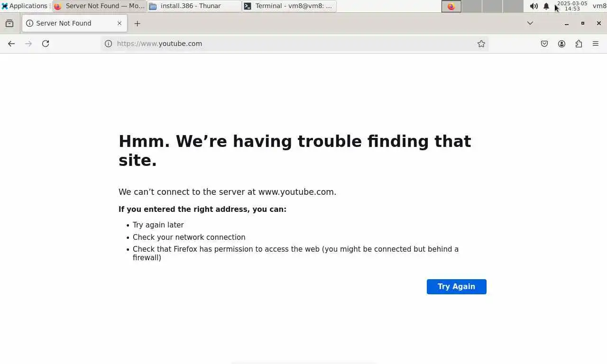Click the address bar showing youtube.com
The image size is (607, 364).
294,44
